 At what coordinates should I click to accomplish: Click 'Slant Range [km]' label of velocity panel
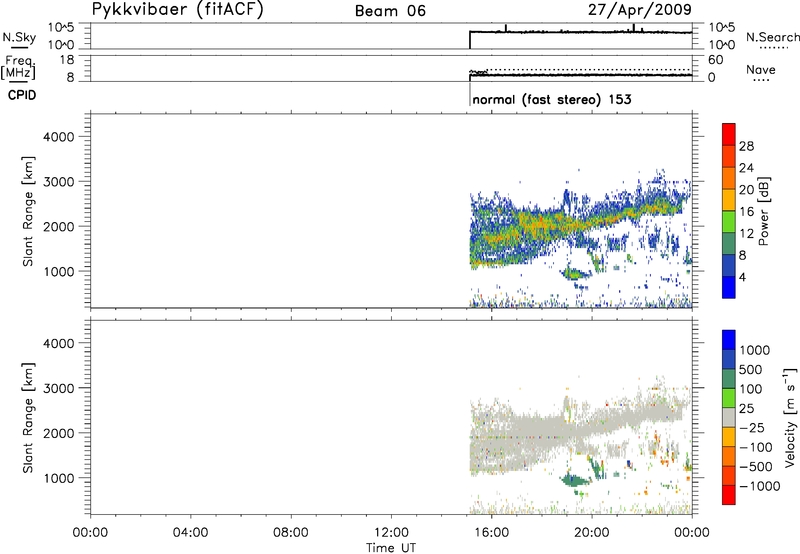coord(28,418)
